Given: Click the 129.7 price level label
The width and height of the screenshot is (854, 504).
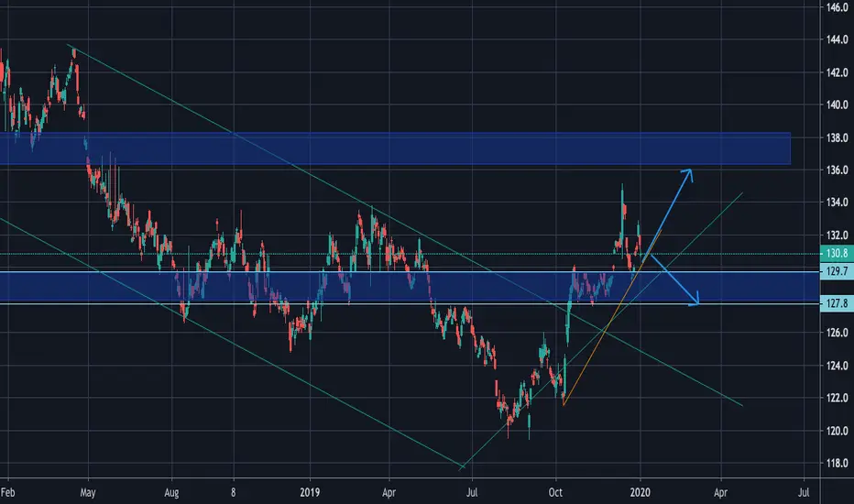Looking at the screenshot, I should (837, 271).
